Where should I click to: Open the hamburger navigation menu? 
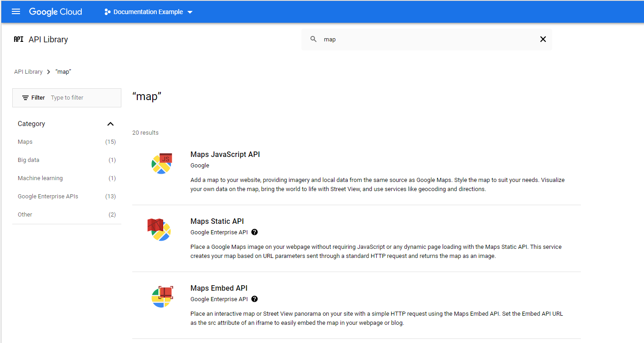tap(16, 12)
